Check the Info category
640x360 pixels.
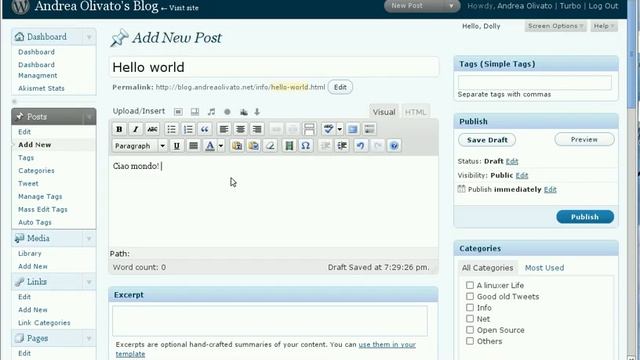(x=470, y=307)
